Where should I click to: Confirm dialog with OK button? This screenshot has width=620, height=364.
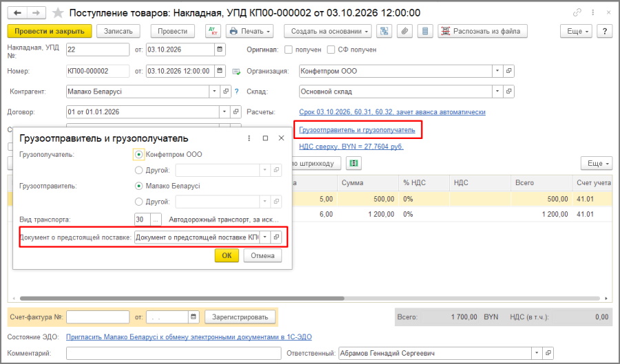click(x=227, y=255)
